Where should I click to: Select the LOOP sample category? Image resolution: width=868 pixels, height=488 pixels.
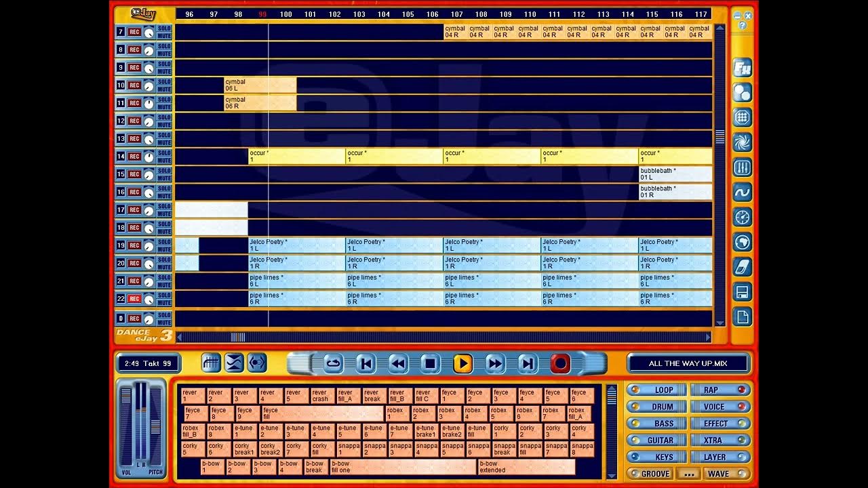[x=656, y=390]
